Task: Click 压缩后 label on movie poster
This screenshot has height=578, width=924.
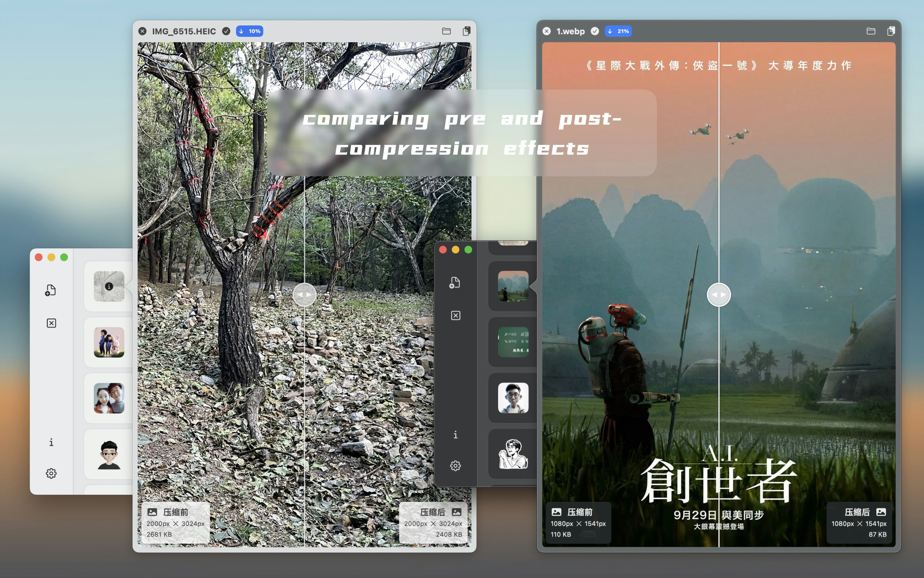Action: 857,512
